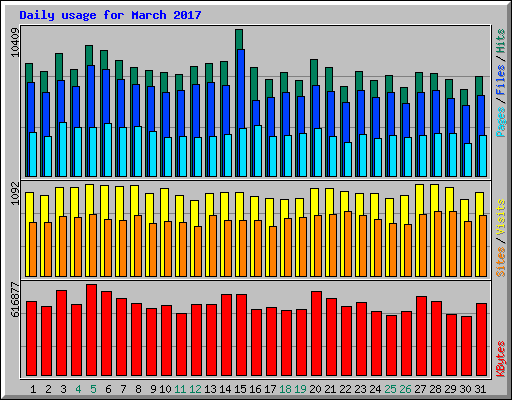Click the green day 12 axis label
Viewport: 512px width, 400px height.
[x=195, y=389]
